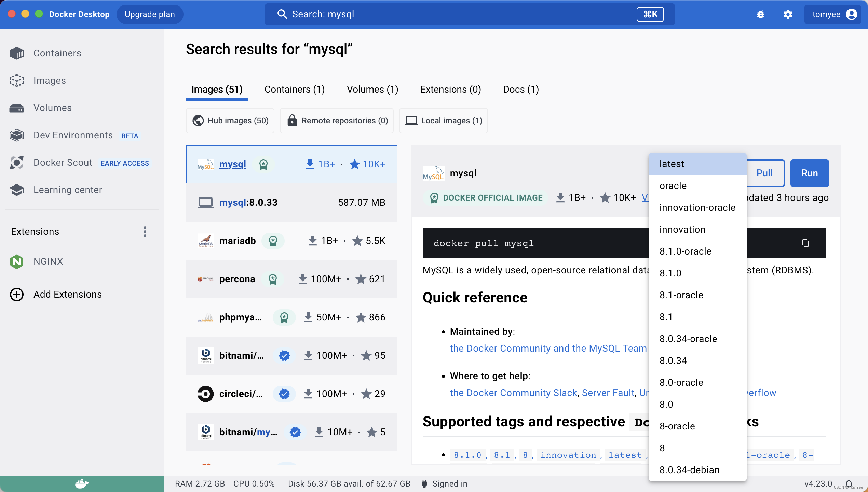This screenshot has height=492, width=868.
Task: Open troubleshoot bug icon in header
Action: coord(761,14)
